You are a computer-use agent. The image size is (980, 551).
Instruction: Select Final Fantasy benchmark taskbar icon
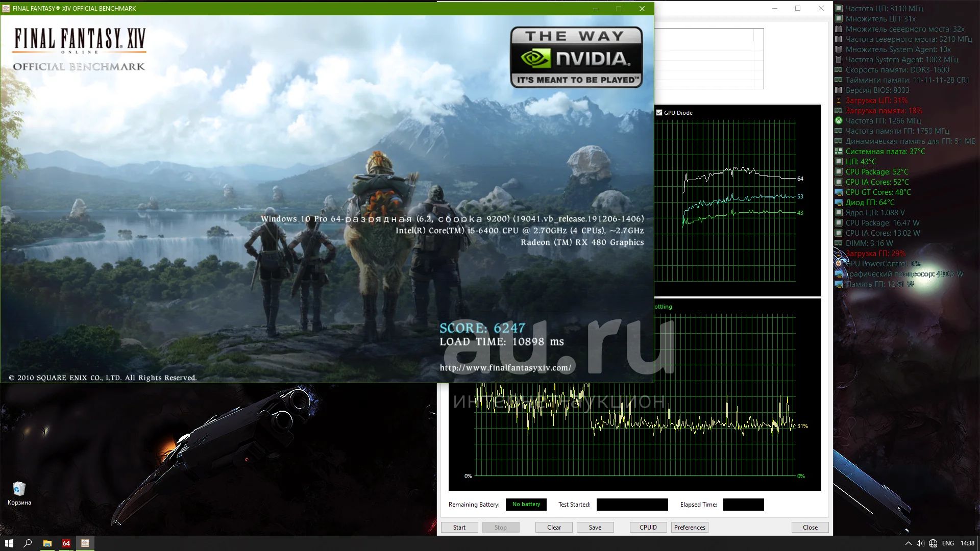click(85, 543)
